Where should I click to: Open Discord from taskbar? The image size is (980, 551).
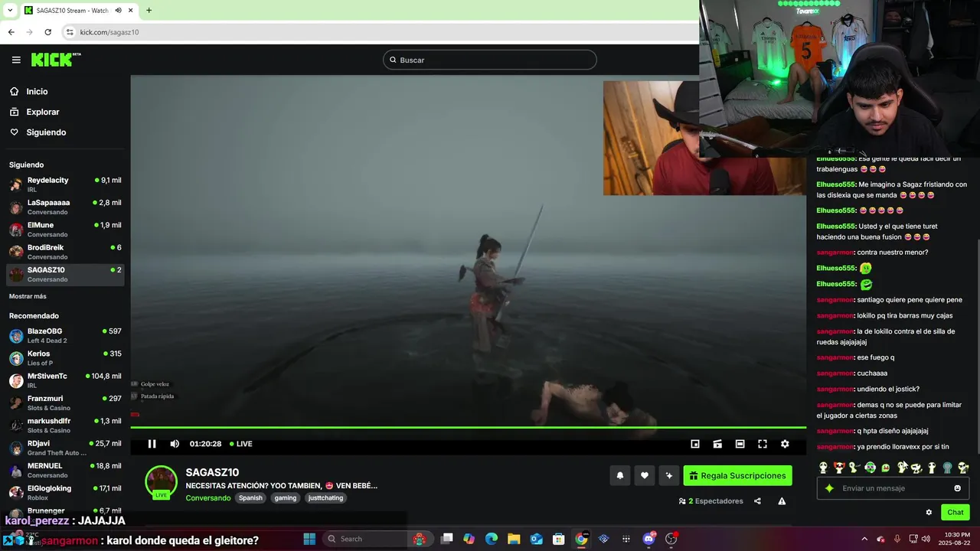(648, 539)
